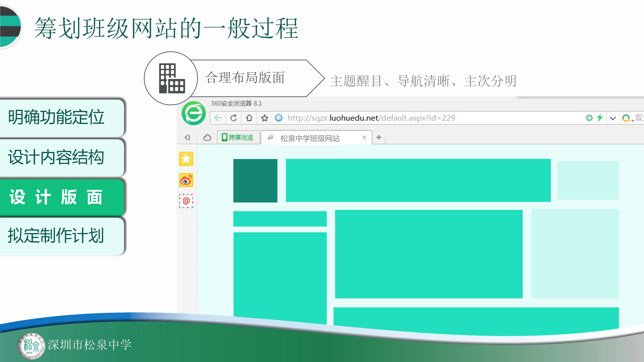This screenshot has height=362, width=644.
Task: Click the building layout icon circle
Action: point(171,78)
